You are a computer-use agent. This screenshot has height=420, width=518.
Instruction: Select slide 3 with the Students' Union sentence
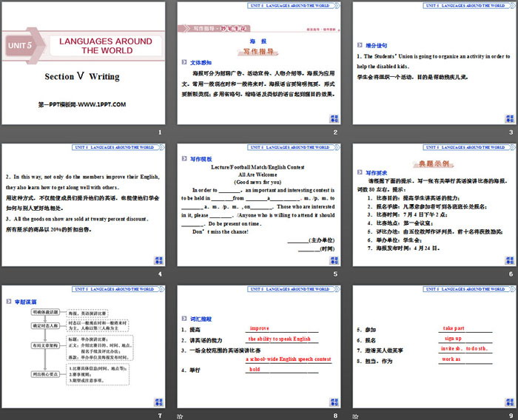point(434,63)
